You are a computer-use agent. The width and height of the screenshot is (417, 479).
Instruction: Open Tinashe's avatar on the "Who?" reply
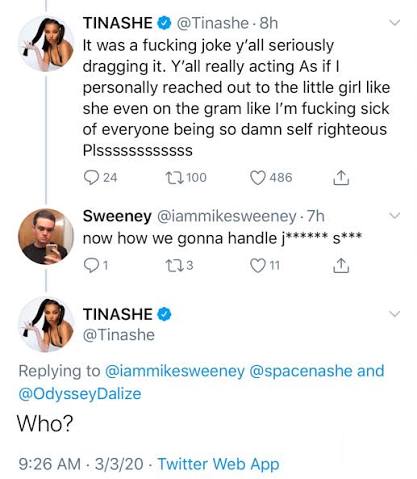point(46,325)
